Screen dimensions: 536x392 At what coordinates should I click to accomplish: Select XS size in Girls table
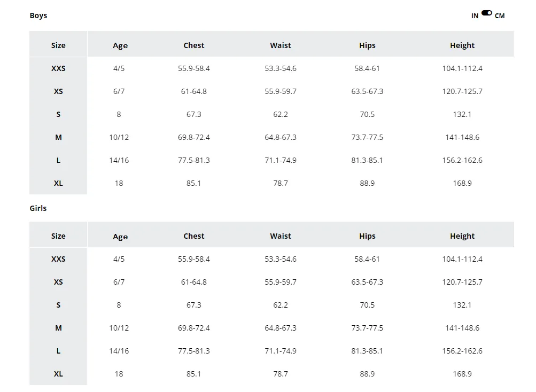(x=58, y=282)
